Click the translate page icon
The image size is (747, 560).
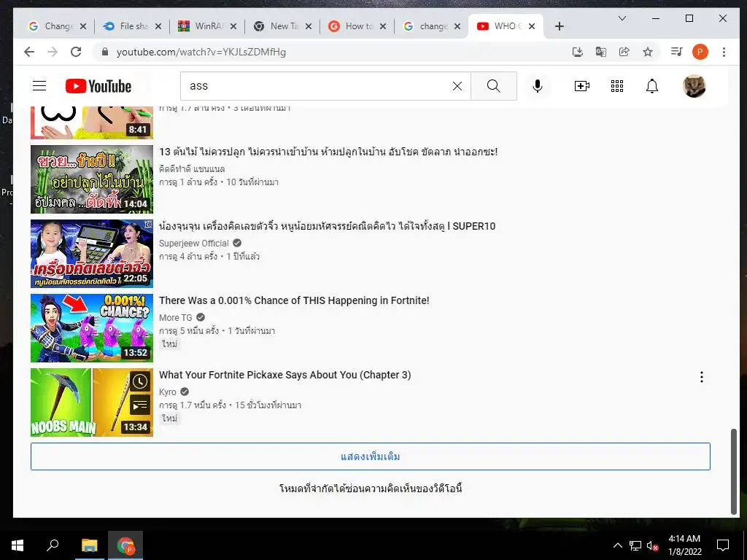tap(601, 52)
